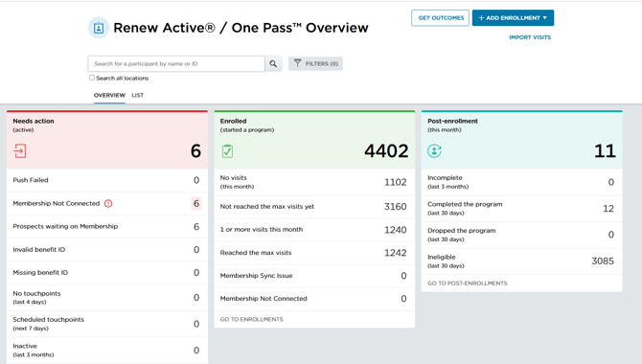Enable the Search all locations checkbox

pos(92,78)
